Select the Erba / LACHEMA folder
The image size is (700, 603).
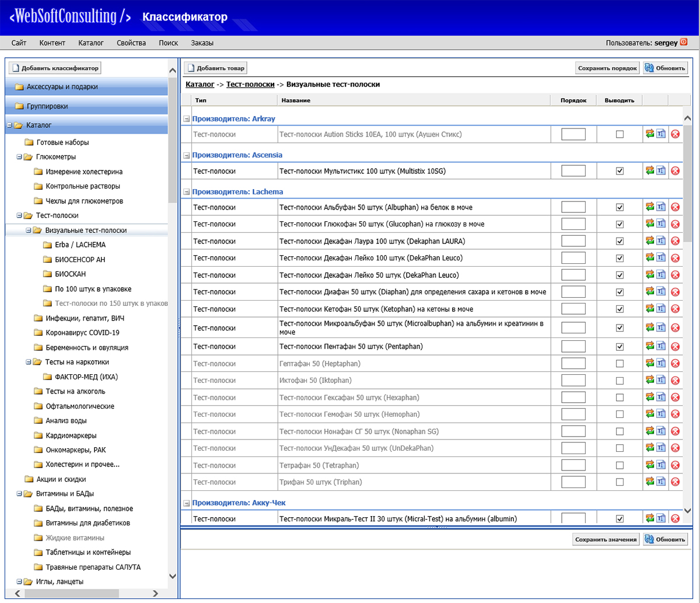pyautogui.click(x=80, y=245)
